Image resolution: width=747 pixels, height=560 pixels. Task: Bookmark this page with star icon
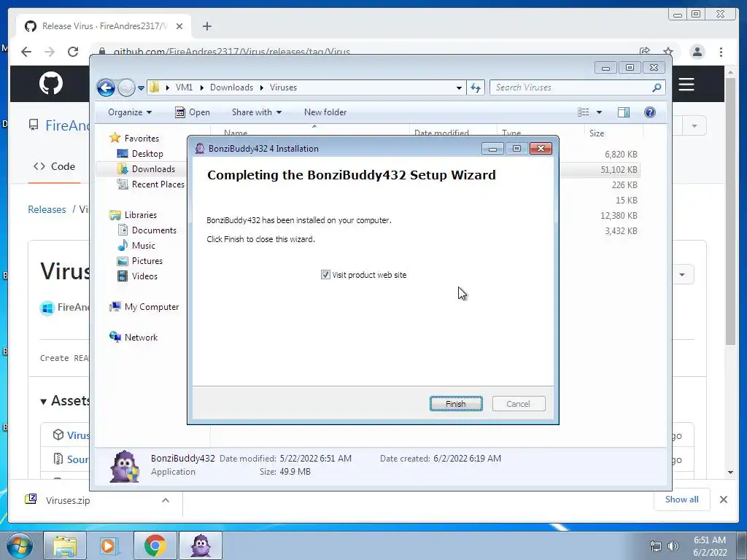pos(668,52)
